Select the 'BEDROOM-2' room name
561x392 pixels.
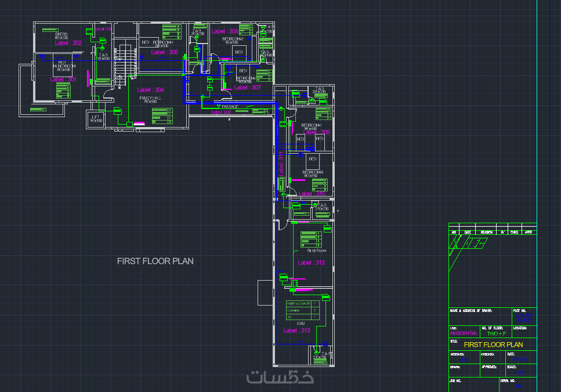(x=233, y=39)
